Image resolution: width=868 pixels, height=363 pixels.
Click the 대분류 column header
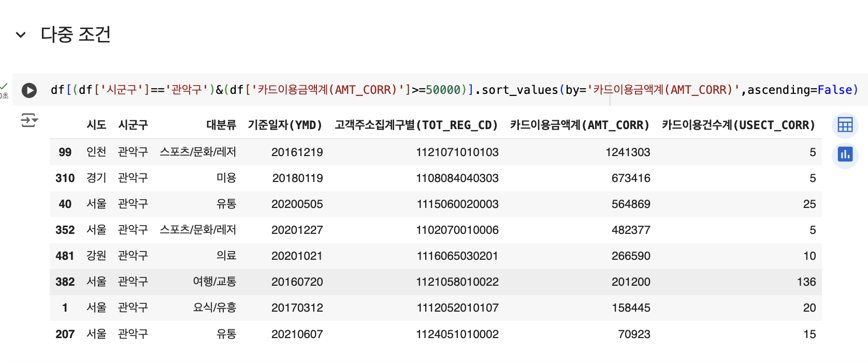pyautogui.click(x=221, y=125)
